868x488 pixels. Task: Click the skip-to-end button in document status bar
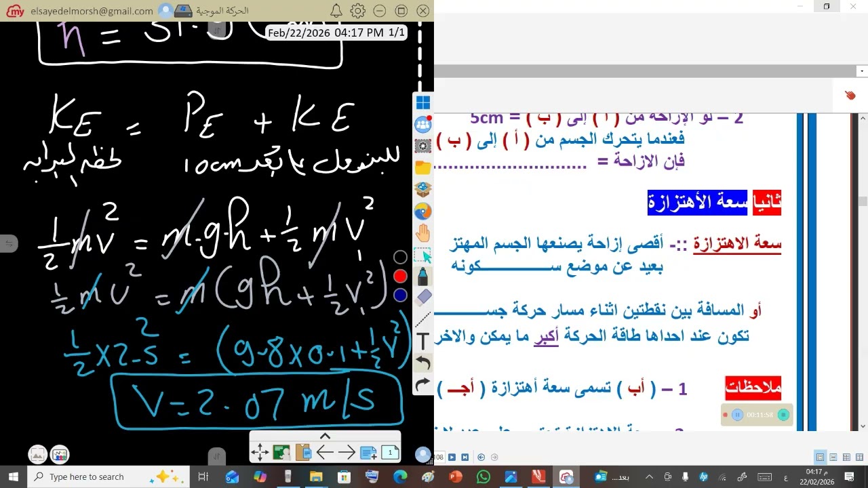(x=465, y=457)
